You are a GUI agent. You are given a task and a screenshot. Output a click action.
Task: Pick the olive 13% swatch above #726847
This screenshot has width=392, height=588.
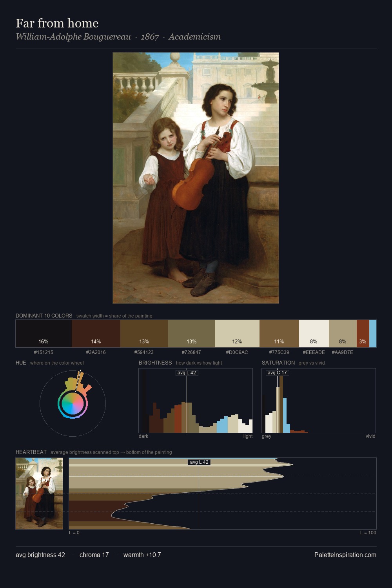(192, 334)
